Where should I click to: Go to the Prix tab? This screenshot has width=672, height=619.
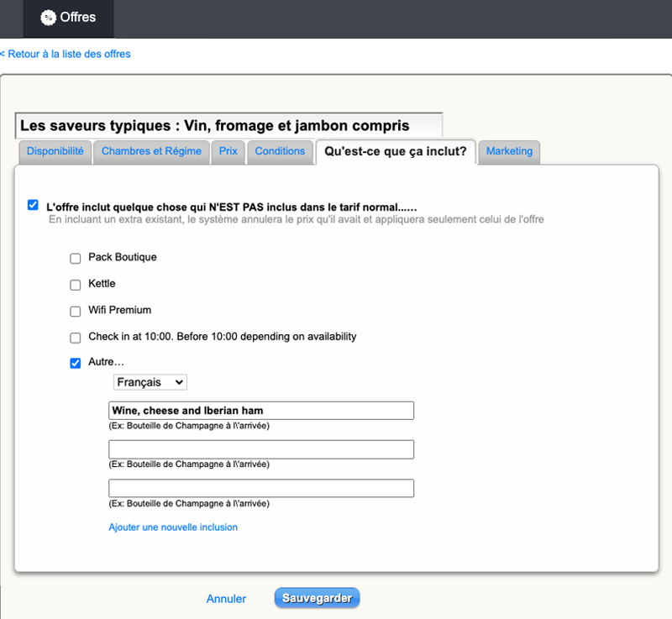[228, 152]
